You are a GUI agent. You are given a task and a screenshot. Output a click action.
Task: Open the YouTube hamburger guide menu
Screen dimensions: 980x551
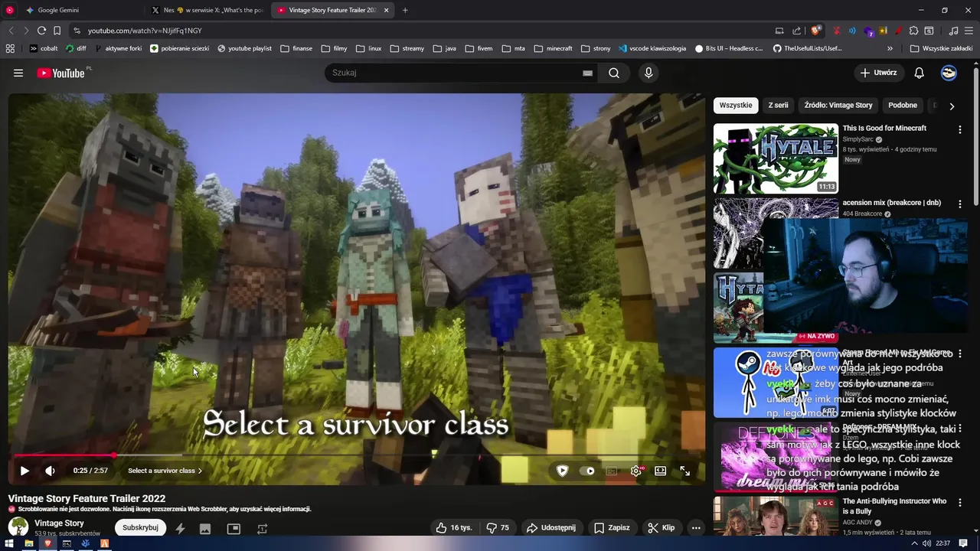pos(18,73)
